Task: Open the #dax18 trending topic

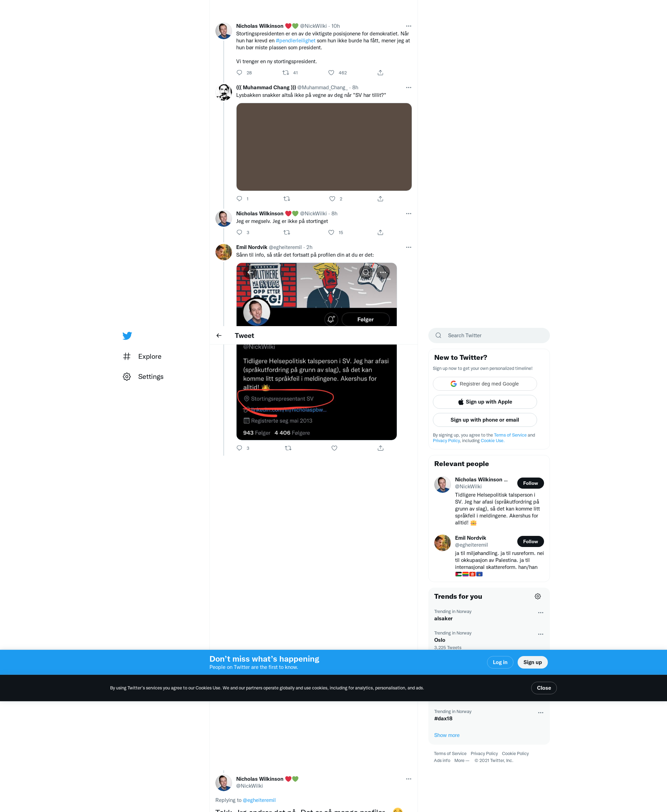Action: pos(443,718)
